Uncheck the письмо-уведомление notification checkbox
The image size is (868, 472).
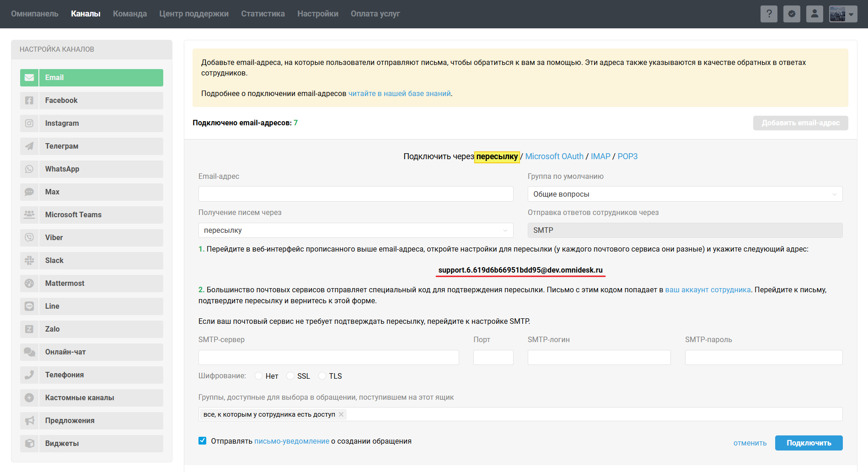203,441
